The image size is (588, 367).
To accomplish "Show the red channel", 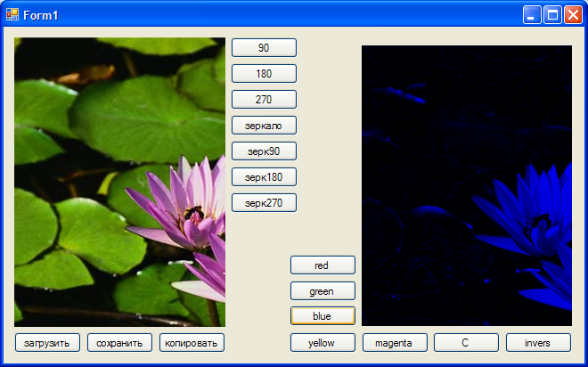I will [323, 265].
